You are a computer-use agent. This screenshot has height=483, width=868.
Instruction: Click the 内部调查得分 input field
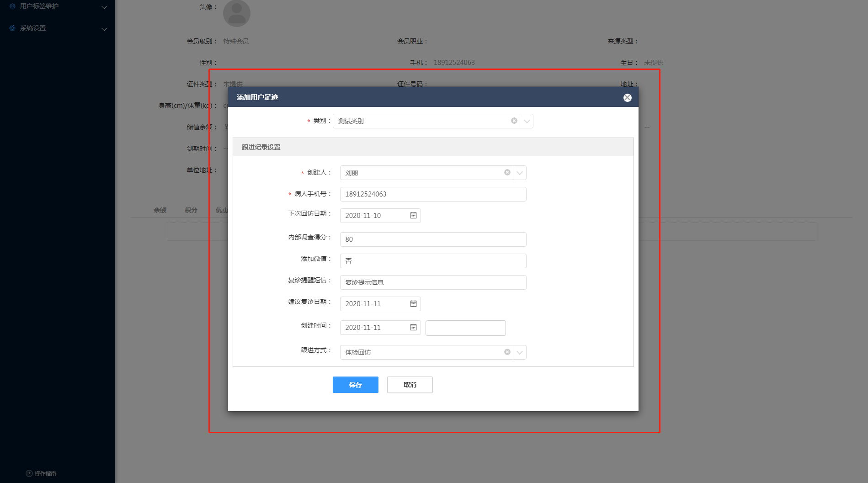pos(433,239)
